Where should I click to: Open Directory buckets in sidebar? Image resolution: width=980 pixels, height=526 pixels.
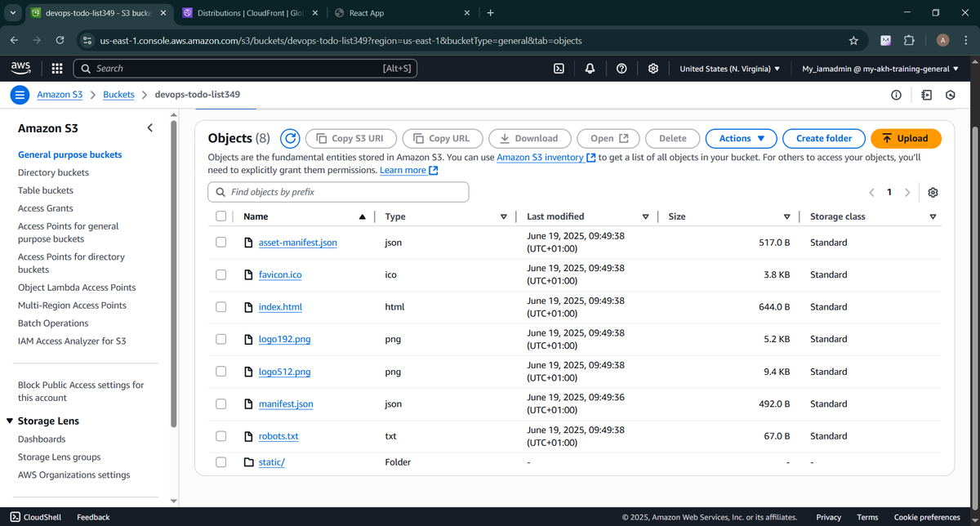pyautogui.click(x=53, y=172)
